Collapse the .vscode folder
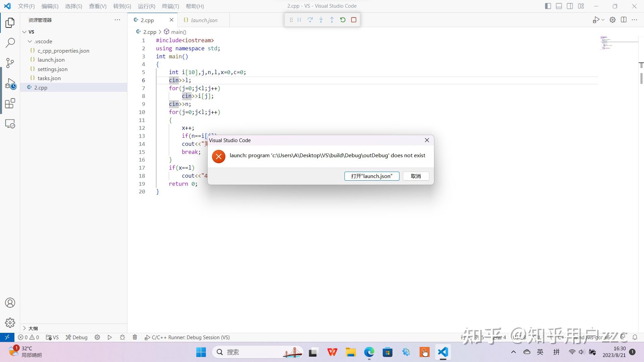This screenshot has width=644, height=362. [x=74, y=41]
